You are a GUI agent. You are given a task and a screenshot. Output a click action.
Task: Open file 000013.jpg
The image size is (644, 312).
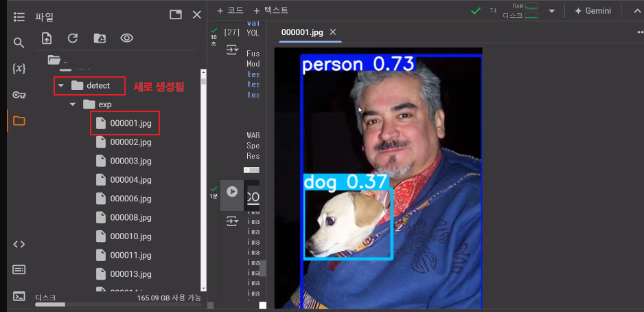(124, 274)
